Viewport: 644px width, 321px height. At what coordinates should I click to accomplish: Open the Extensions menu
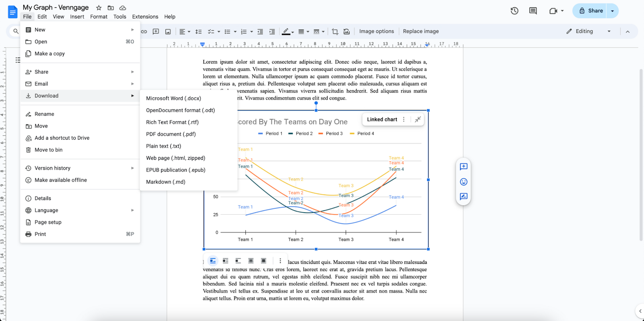[145, 17]
